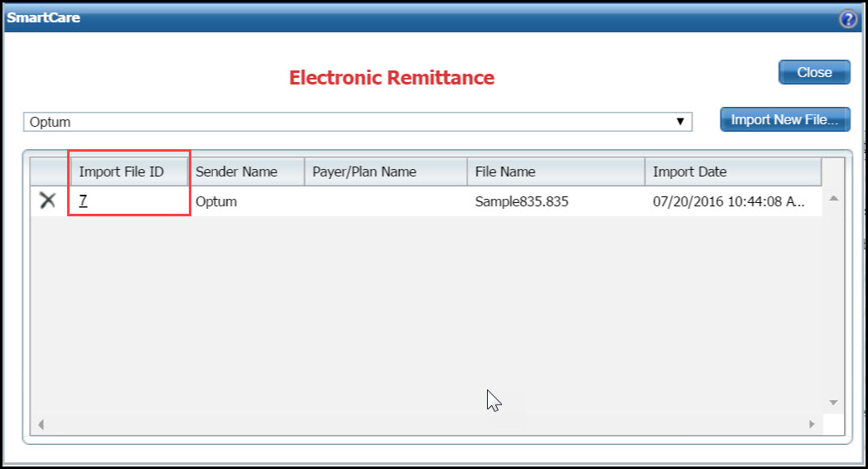The height and width of the screenshot is (469, 868).
Task: Open the Optum sender dropdown
Action: pyautogui.click(x=358, y=122)
